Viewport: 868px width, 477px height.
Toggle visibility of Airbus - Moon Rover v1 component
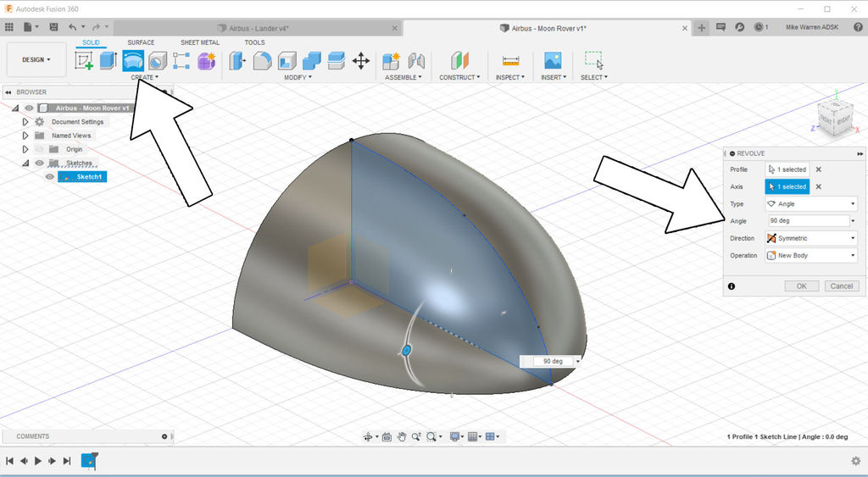pos(30,108)
